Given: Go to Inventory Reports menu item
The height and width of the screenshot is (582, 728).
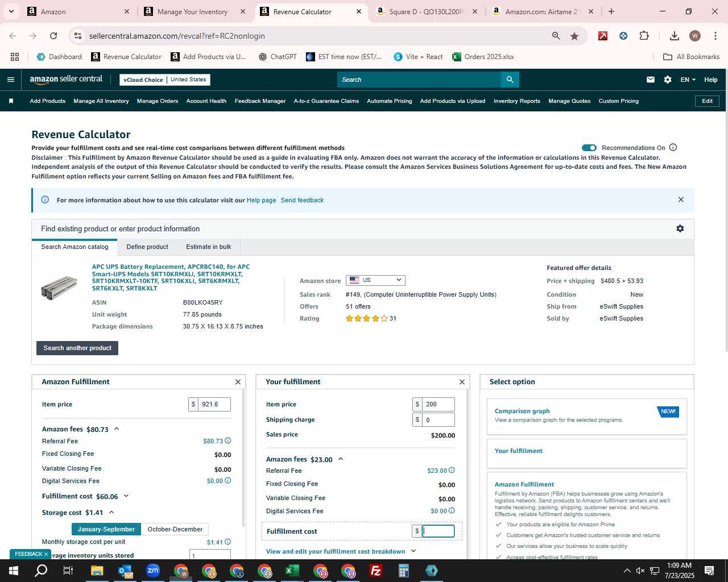Looking at the screenshot, I should point(517,101).
